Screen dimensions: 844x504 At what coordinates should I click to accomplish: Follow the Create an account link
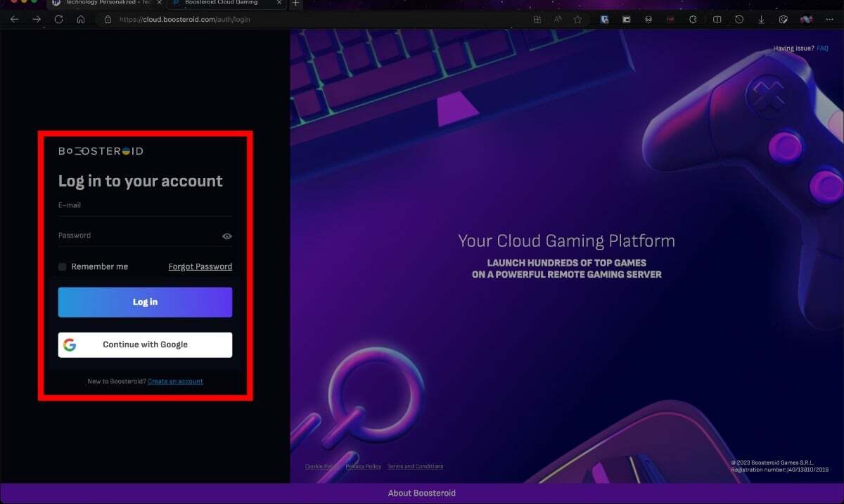click(175, 381)
